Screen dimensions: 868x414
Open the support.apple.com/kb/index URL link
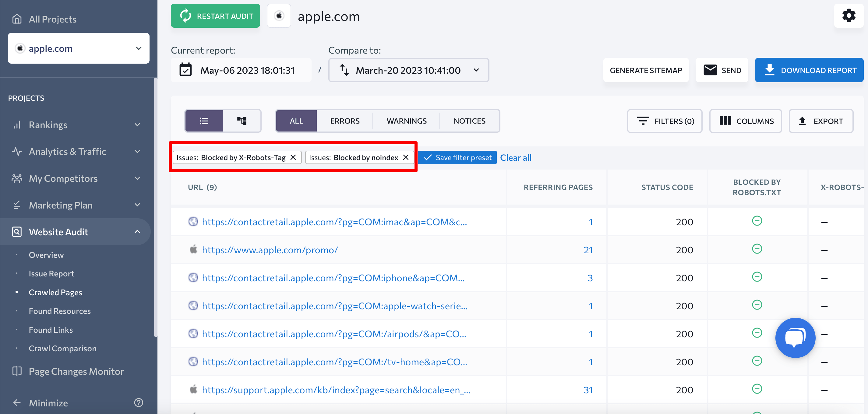[x=336, y=389]
